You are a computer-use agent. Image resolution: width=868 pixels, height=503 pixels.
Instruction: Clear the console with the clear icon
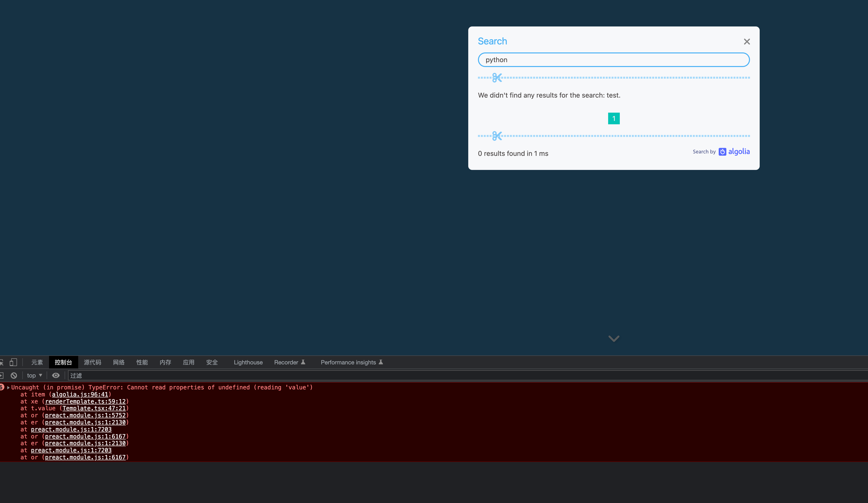[x=13, y=375]
